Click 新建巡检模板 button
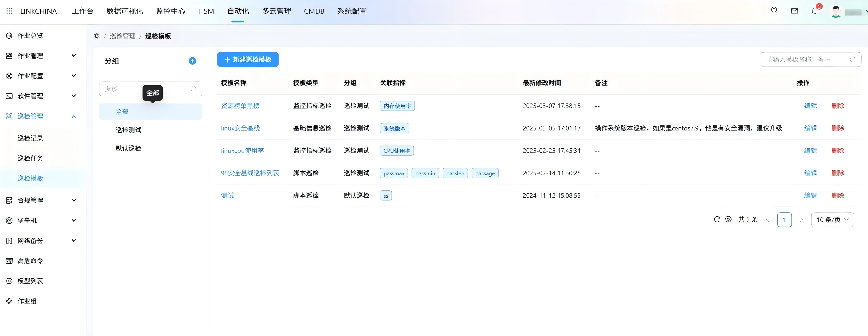The height and width of the screenshot is (336, 868). click(248, 60)
